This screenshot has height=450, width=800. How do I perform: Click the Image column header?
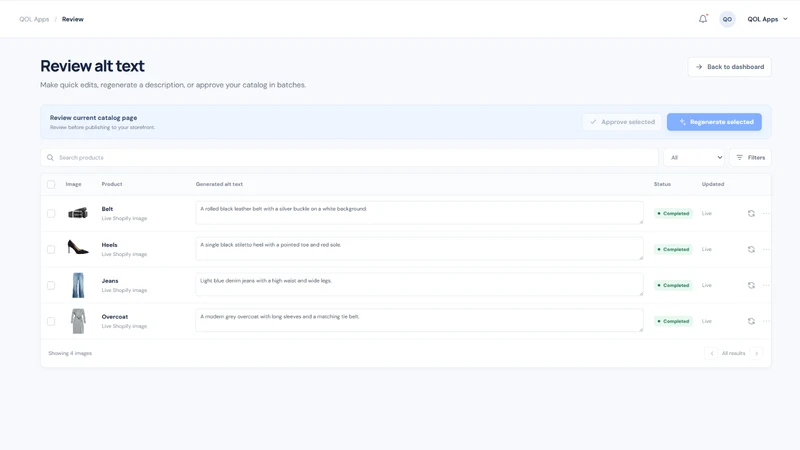coord(73,184)
